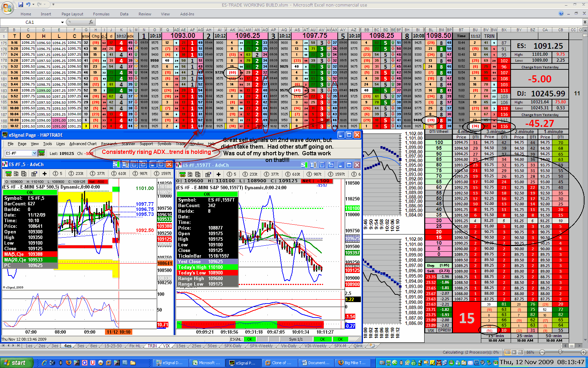Decrease Excel zoom with the minus button
Viewport: 588px width, 368px height.
click(x=542, y=352)
